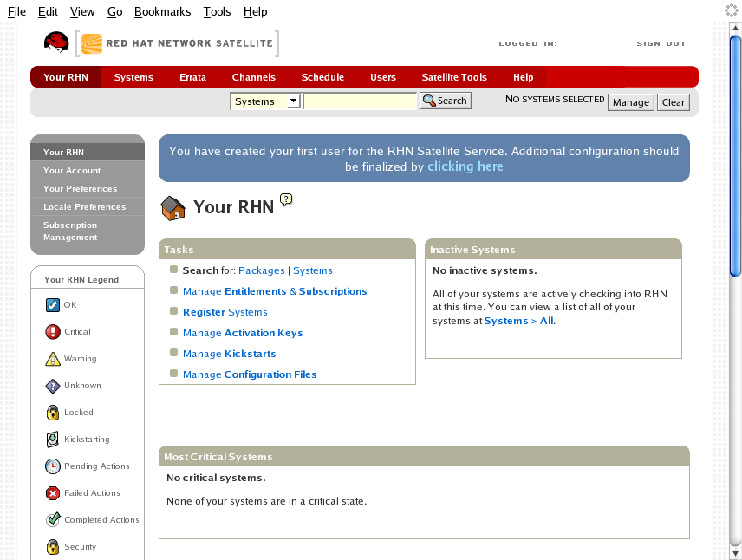Click the Manage button

(x=631, y=102)
